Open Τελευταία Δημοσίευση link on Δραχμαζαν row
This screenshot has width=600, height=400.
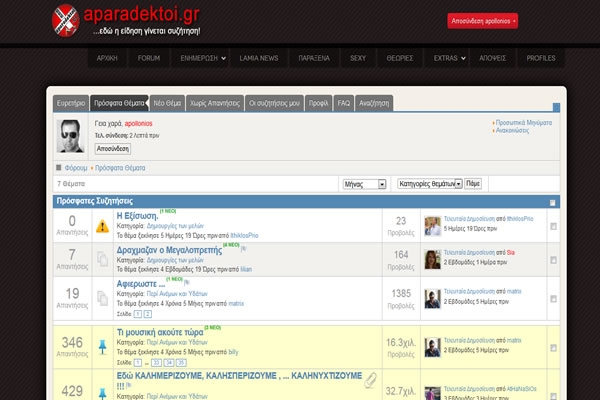(469, 253)
